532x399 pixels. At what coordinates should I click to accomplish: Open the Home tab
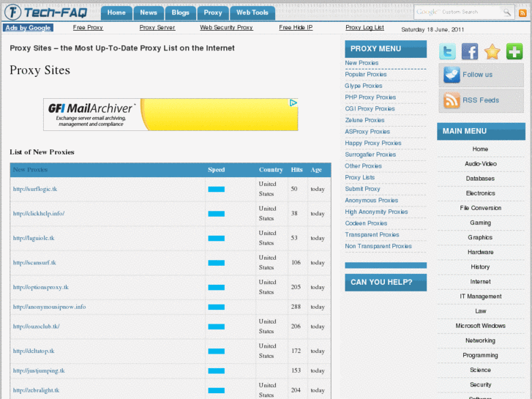[x=116, y=13]
